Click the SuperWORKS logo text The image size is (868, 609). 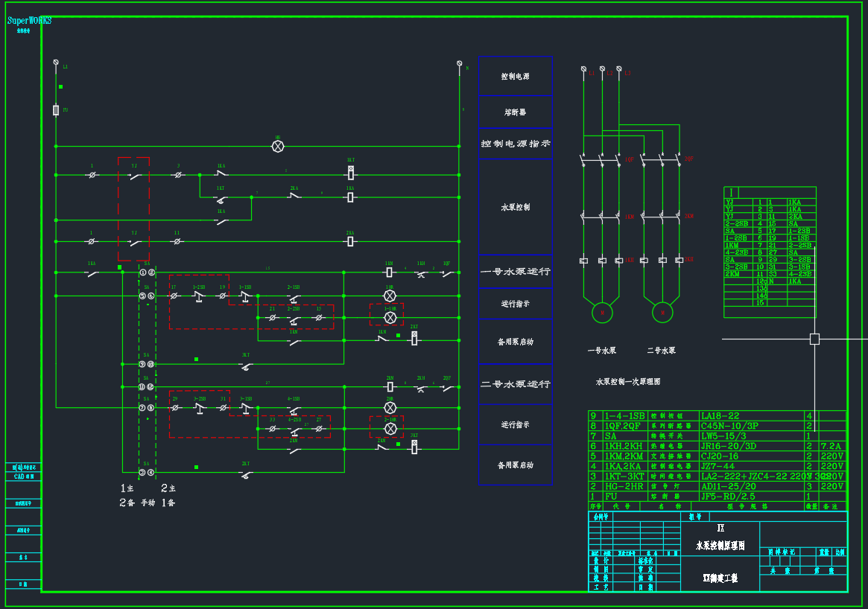29,21
